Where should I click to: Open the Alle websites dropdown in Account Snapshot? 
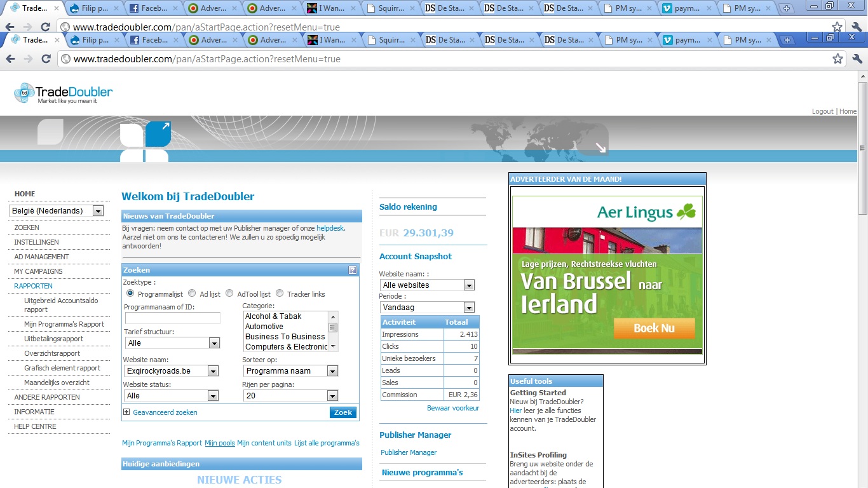428,285
